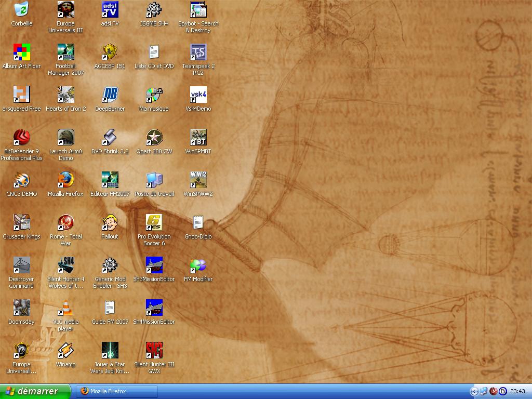Open Silent Hunter III GWX shortcut

click(x=154, y=350)
